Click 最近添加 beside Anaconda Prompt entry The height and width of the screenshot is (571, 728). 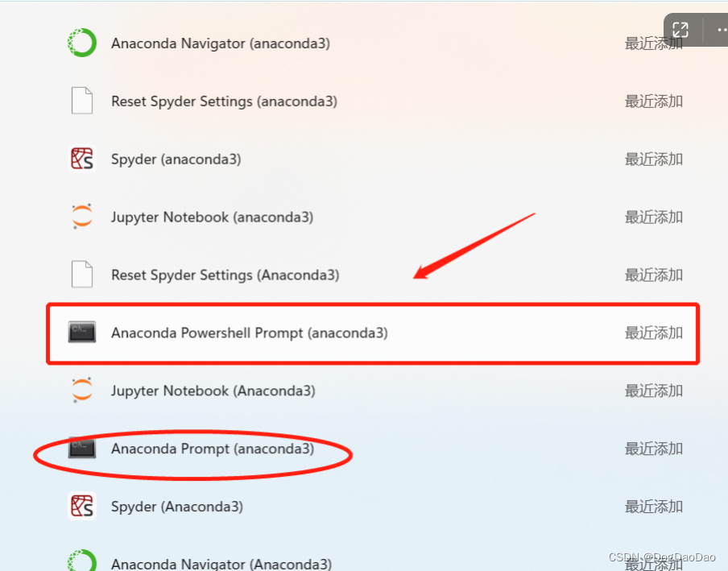point(653,449)
